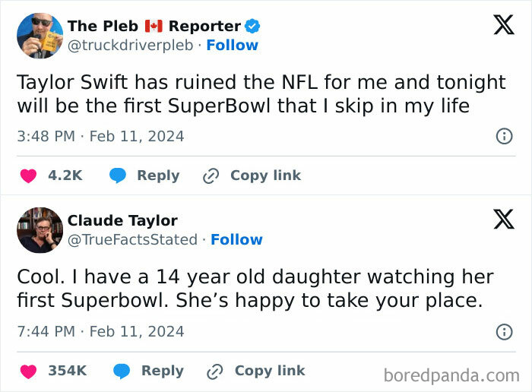
Task: Click the chain-link icon on the first tweet
Action: (211, 175)
